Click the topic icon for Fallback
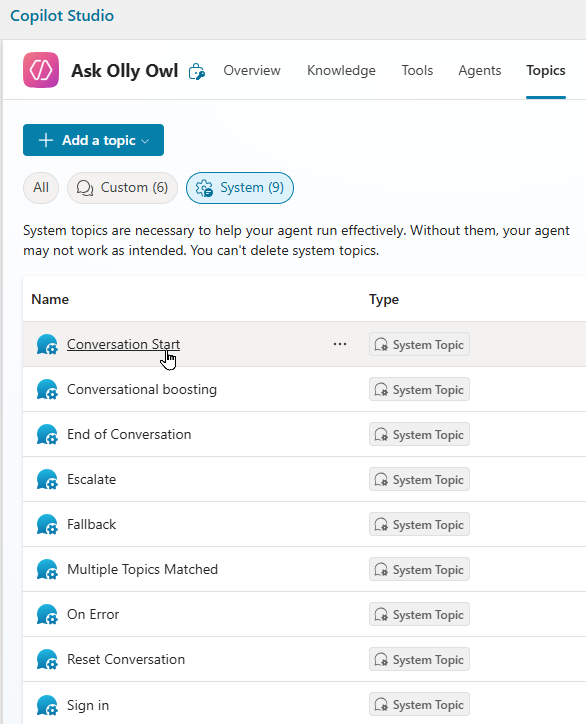Image resolution: width=586 pixels, height=724 pixels. [x=47, y=525]
